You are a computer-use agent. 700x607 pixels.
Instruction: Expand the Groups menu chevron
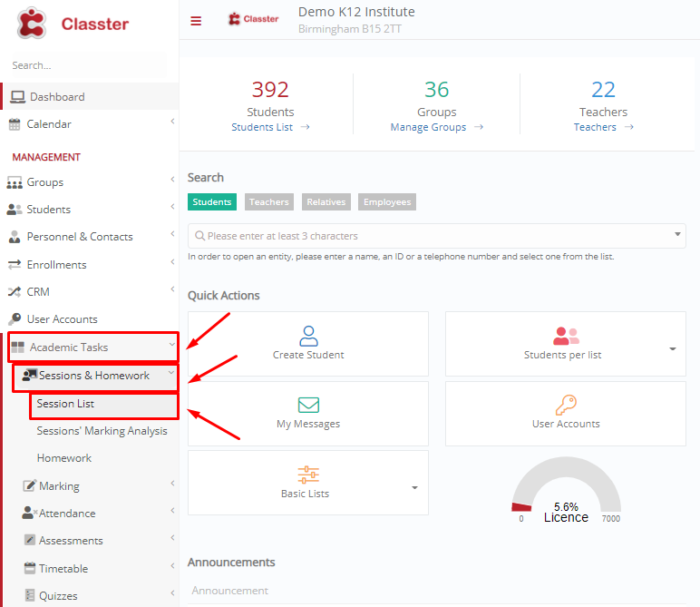coord(172,180)
